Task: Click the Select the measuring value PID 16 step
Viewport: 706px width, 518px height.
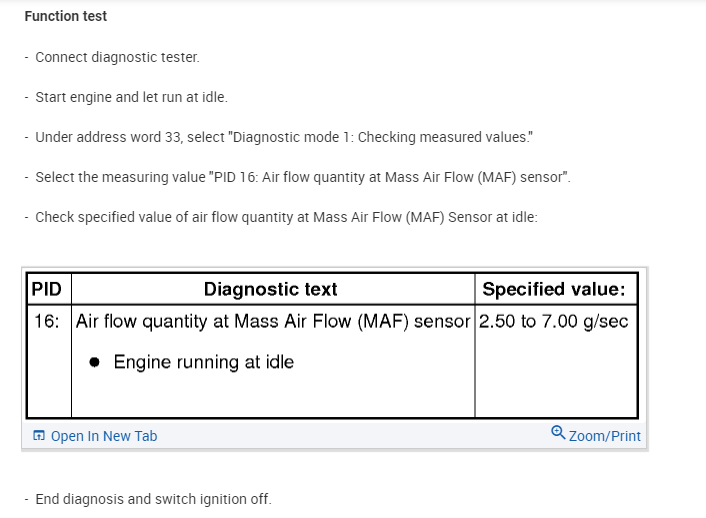Action: 302,177
